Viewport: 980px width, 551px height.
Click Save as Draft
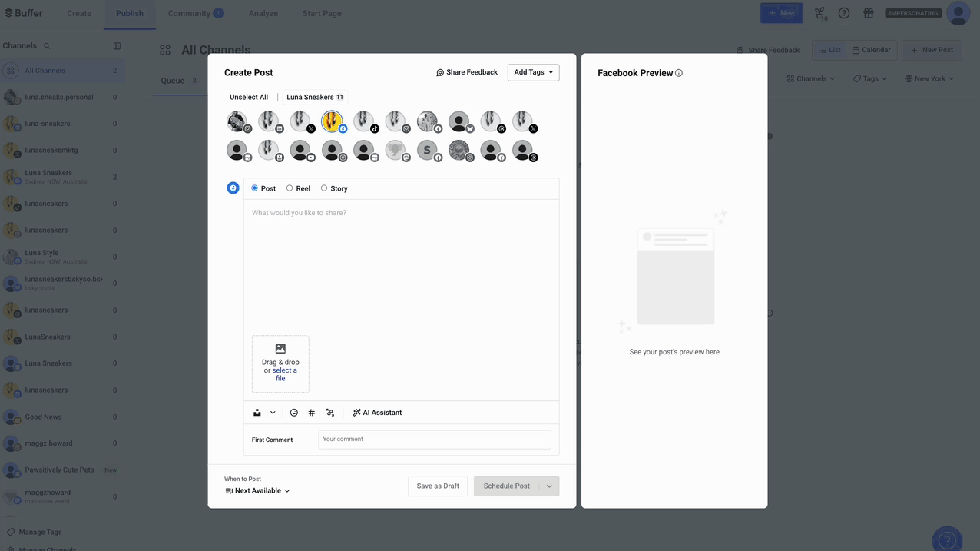coord(438,486)
